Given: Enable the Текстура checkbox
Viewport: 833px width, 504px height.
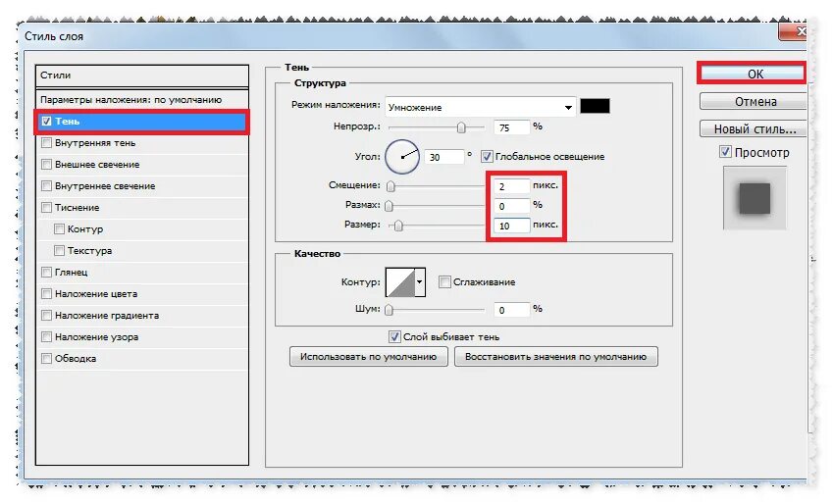Looking at the screenshot, I should [59, 251].
